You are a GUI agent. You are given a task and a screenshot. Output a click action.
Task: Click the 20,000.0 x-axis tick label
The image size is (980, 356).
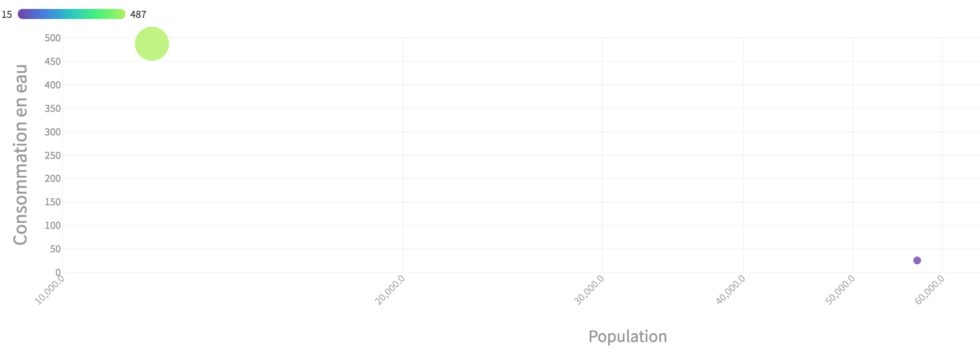click(390, 289)
